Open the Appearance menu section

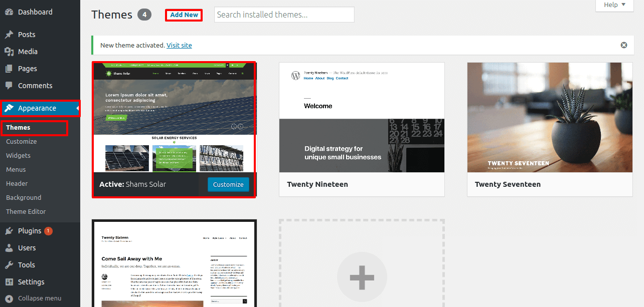pos(37,108)
